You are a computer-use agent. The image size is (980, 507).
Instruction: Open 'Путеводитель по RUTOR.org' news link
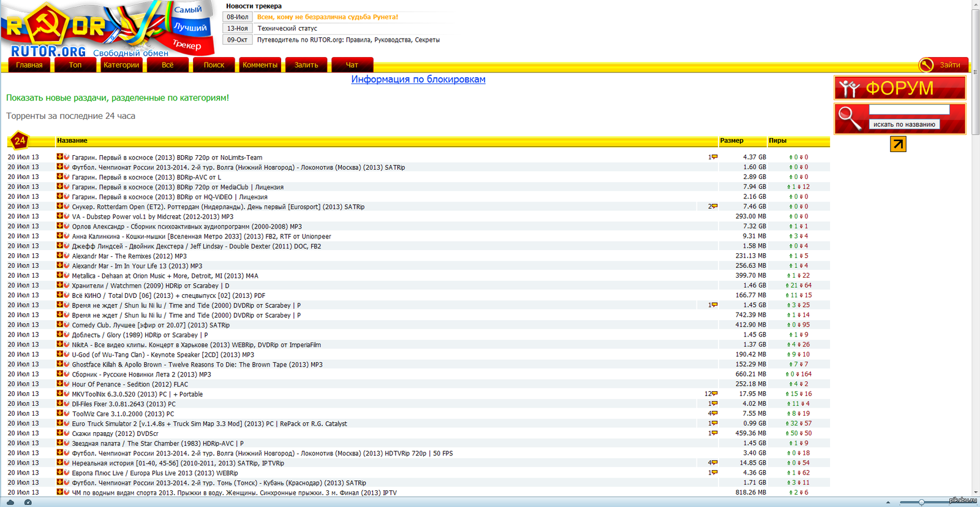(x=349, y=40)
